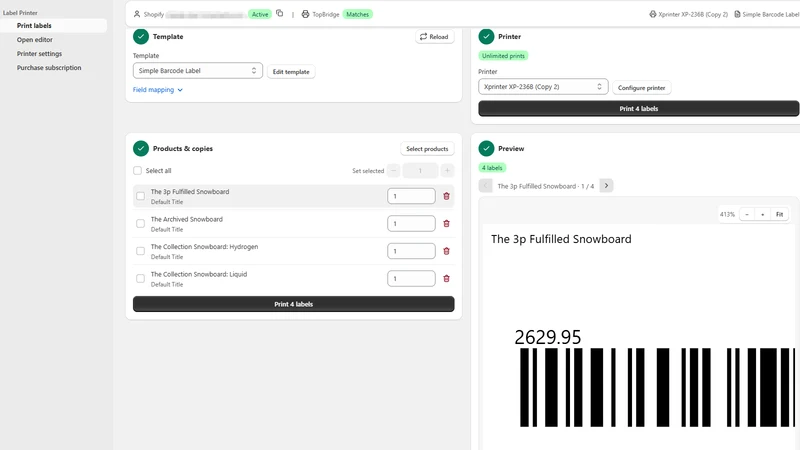800x450 pixels.
Task: Click Configure printer button
Action: (x=641, y=88)
